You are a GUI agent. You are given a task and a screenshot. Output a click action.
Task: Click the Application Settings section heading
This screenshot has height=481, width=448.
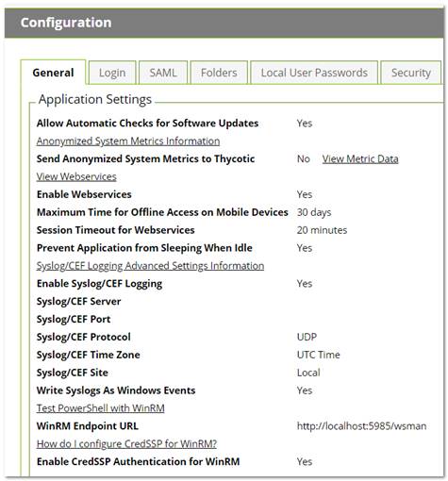click(x=95, y=99)
